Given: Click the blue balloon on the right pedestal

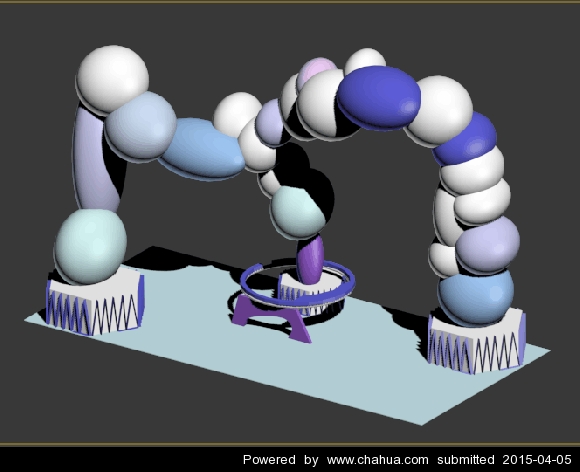Looking at the screenshot, I should 476,298.
